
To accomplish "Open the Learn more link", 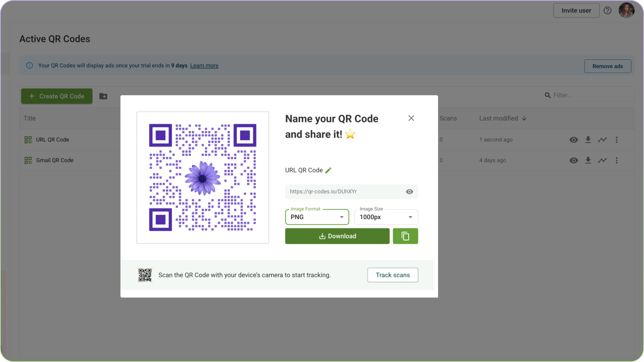I will point(204,66).
